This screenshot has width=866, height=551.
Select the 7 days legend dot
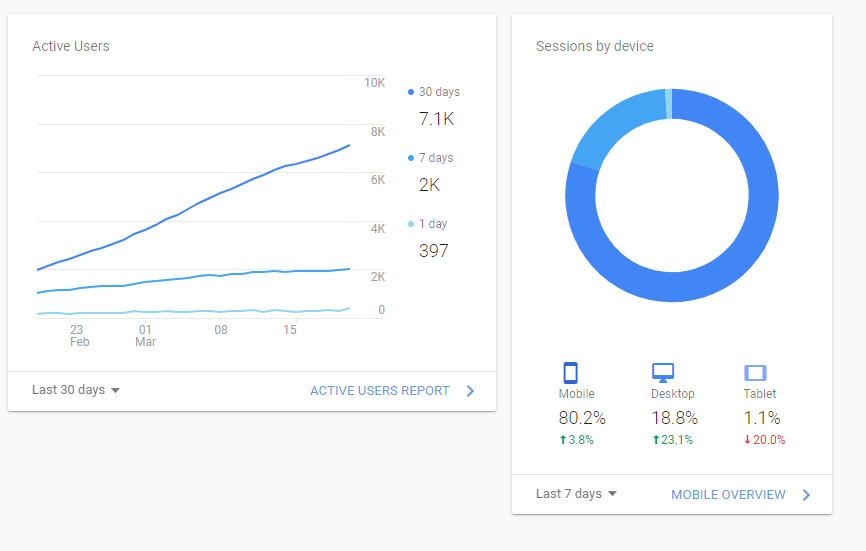point(411,158)
